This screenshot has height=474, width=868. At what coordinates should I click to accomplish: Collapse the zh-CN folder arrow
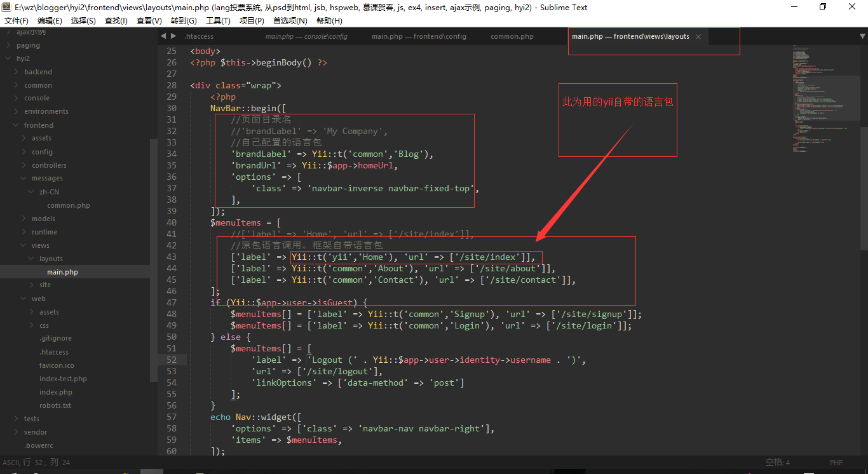pyautogui.click(x=32, y=192)
